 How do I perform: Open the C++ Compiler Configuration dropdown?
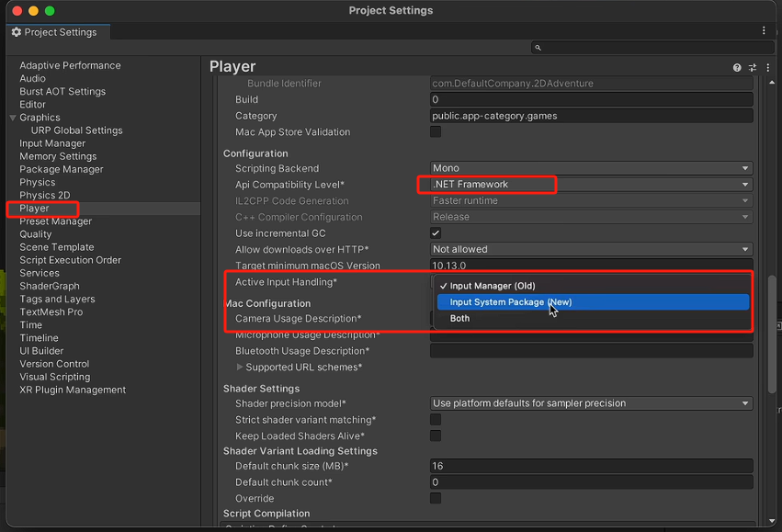point(592,217)
